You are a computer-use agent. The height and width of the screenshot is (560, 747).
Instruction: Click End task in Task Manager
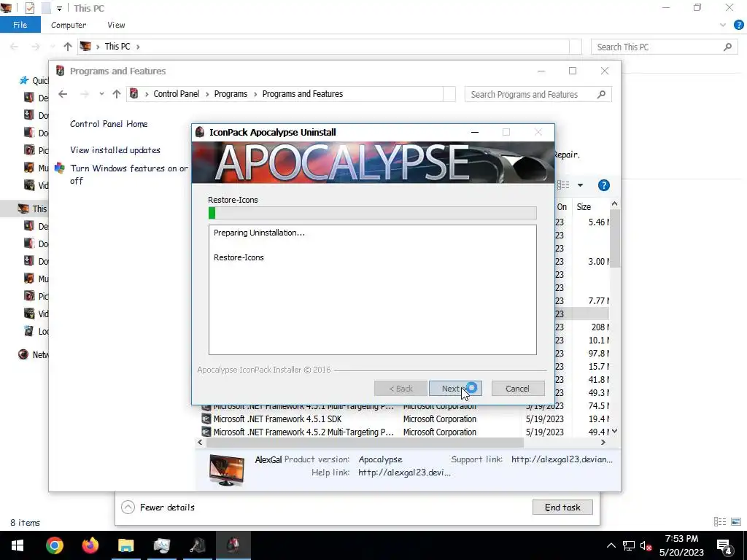(562, 507)
